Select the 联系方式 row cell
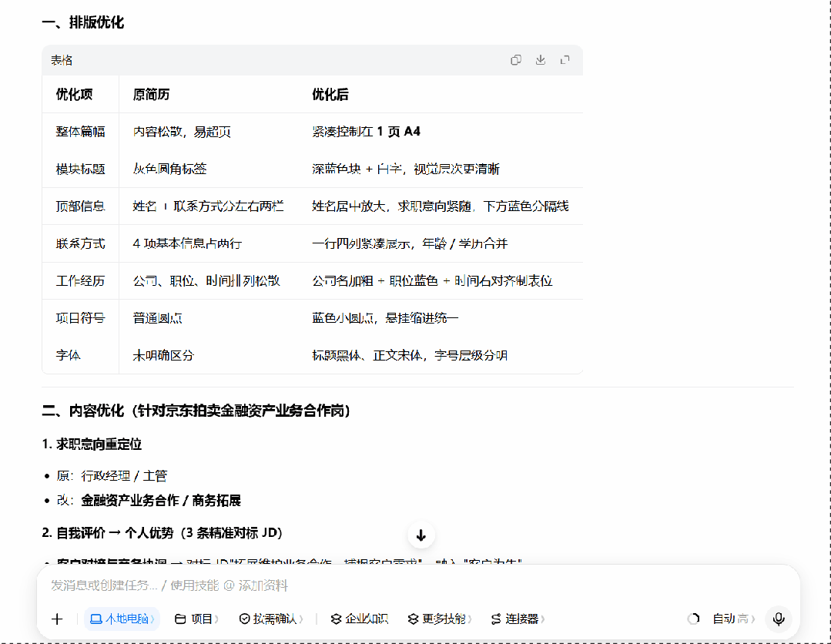The image size is (831, 644). click(x=81, y=243)
